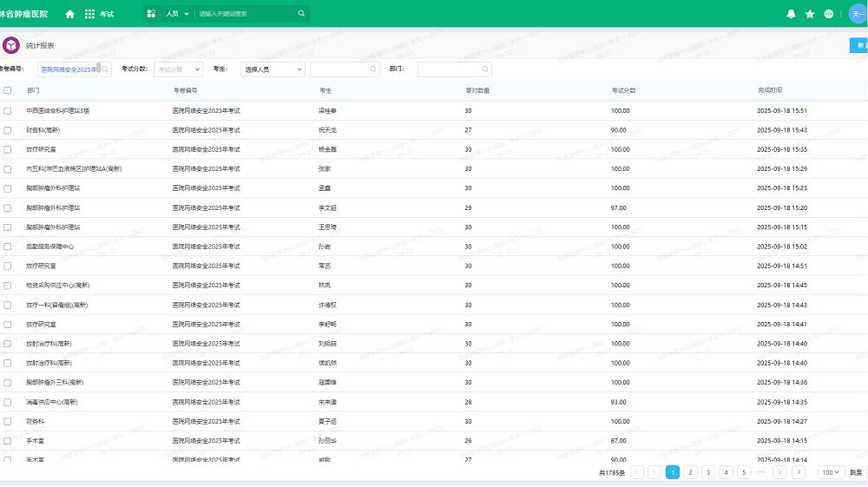The height and width of the screenshot is (487, 868).
Task: Expand the 选择人员 dropdown
Action: pos(273,69)
